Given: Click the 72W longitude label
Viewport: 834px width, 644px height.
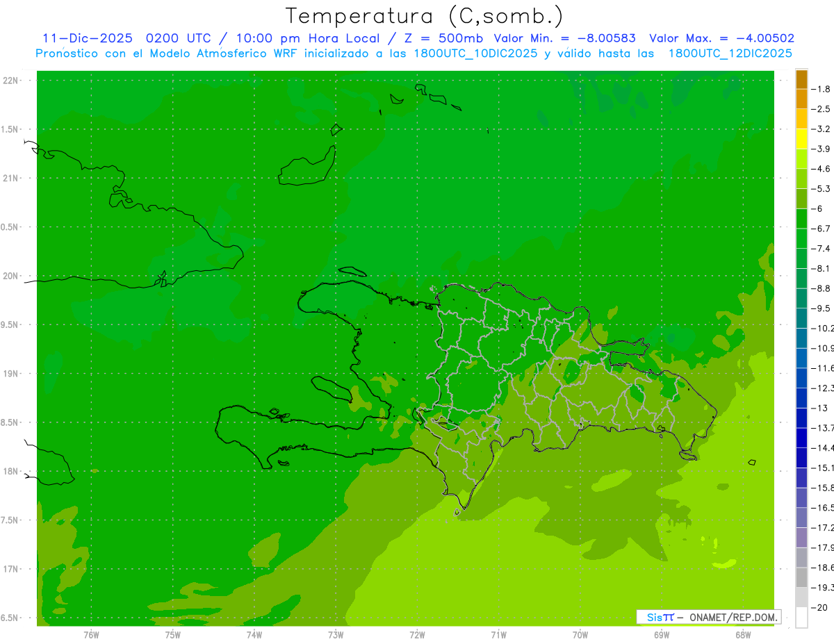Looking at the screenshot, I should tap(417, 634).
